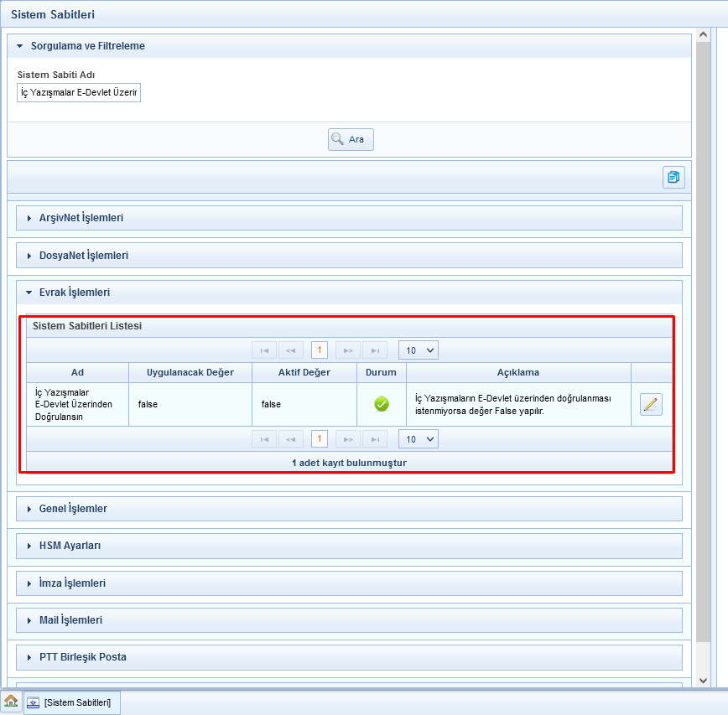
Task: Click the pencil edit icon in table row
Action: click(x=651, y=404)
